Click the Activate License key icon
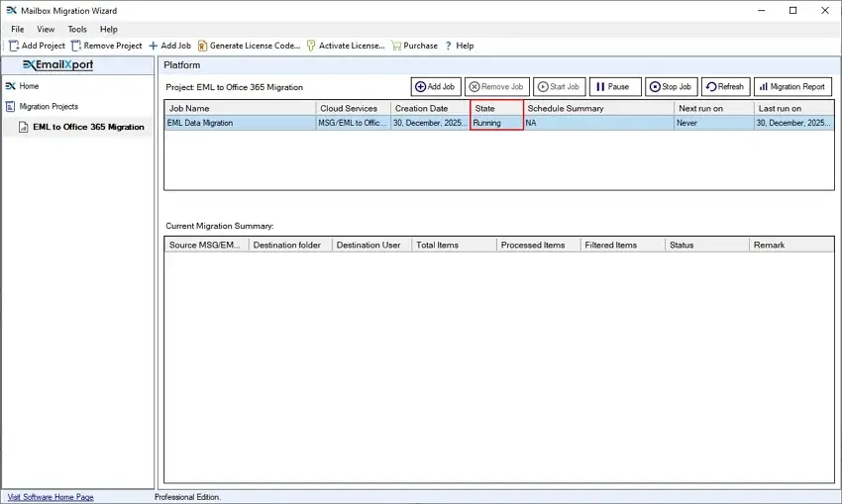Viewport: 842px width, 504px height. 311,46
